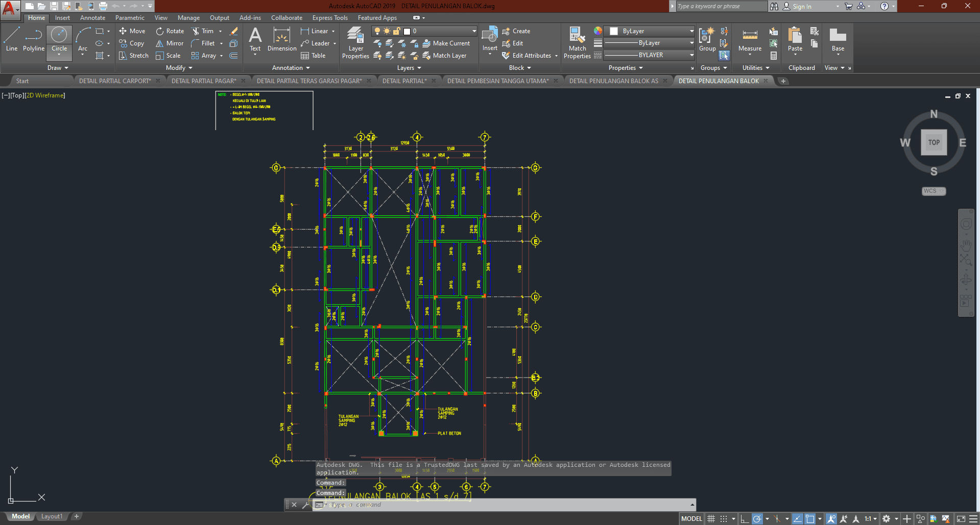This screenshot has height=525, width=980.
Task: Click the Mirror tool in Modify
Action: pyautogui.click(x=170, y=43)
